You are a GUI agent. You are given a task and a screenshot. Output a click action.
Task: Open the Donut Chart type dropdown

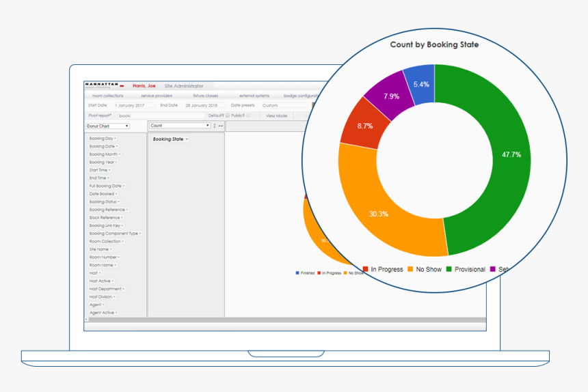coord(107,126)
